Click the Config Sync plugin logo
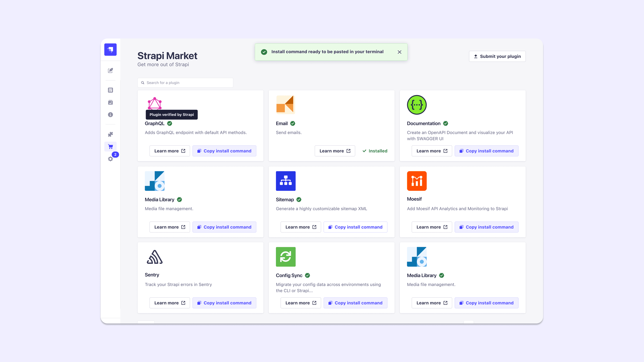The height and width of the screenshot is (362, 644). click(285, 257)
